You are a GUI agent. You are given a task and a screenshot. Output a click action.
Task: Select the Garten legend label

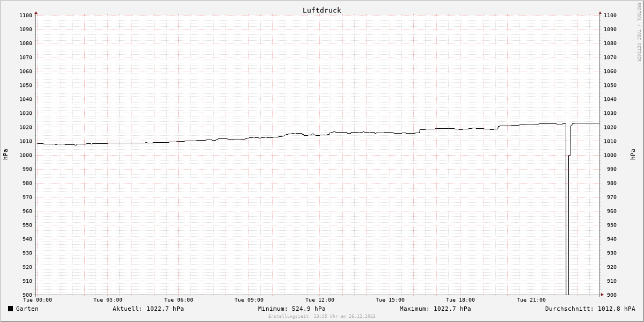pos(27,309)
